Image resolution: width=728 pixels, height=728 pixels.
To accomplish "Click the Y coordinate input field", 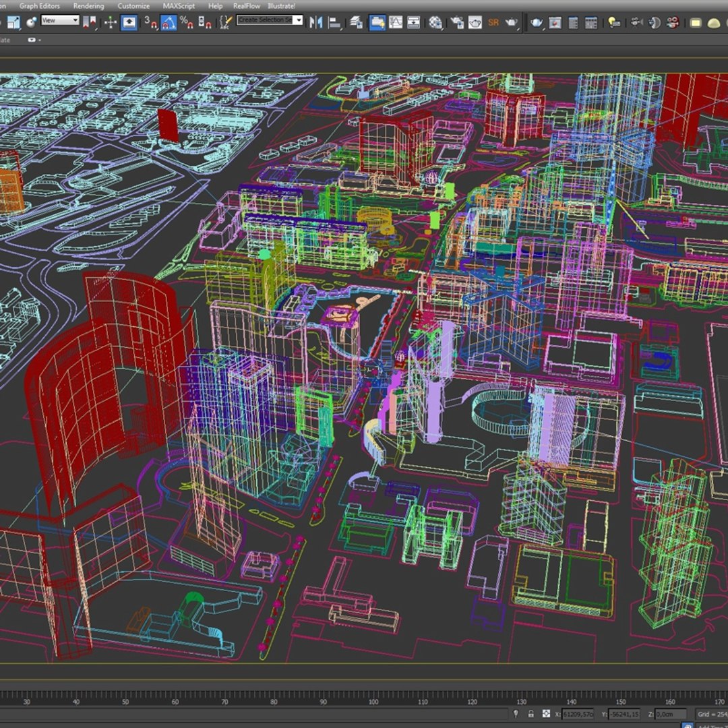I will click(x=624, y=714).
